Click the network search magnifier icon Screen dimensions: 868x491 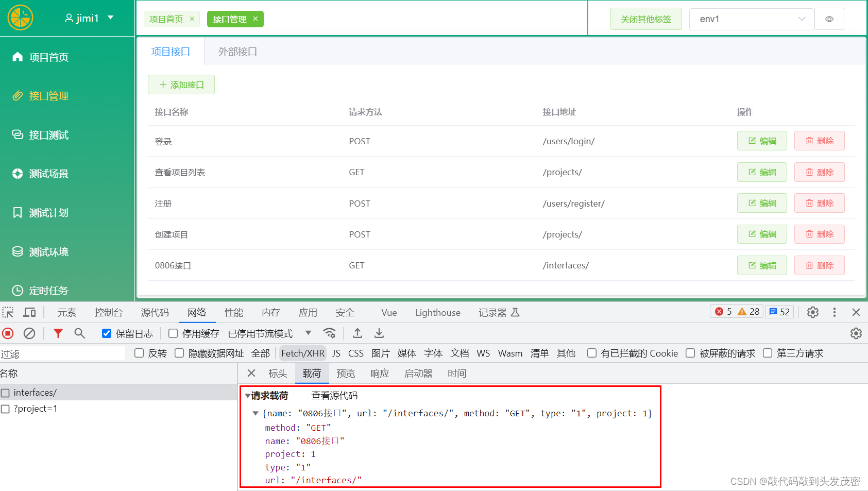79,333
